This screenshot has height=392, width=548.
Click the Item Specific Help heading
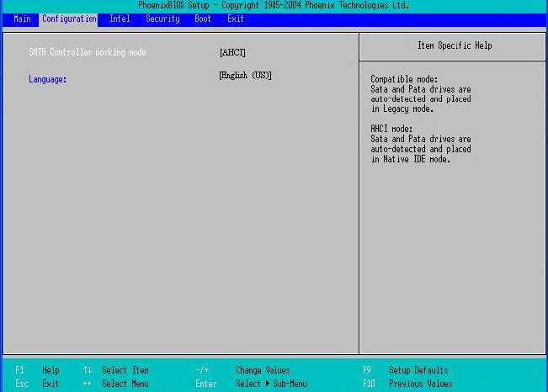[455, 45]
